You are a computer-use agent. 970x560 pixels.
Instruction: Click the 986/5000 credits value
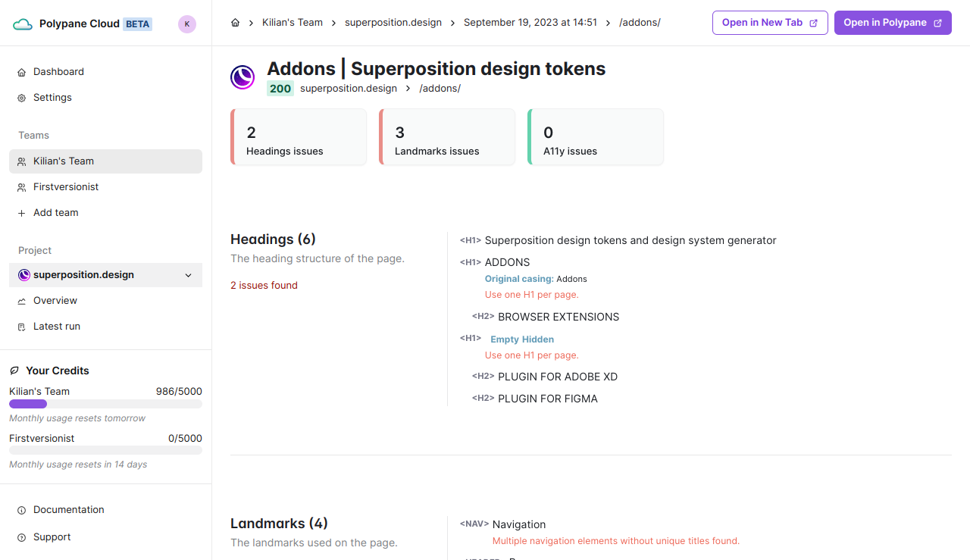(x=179, y=392)
